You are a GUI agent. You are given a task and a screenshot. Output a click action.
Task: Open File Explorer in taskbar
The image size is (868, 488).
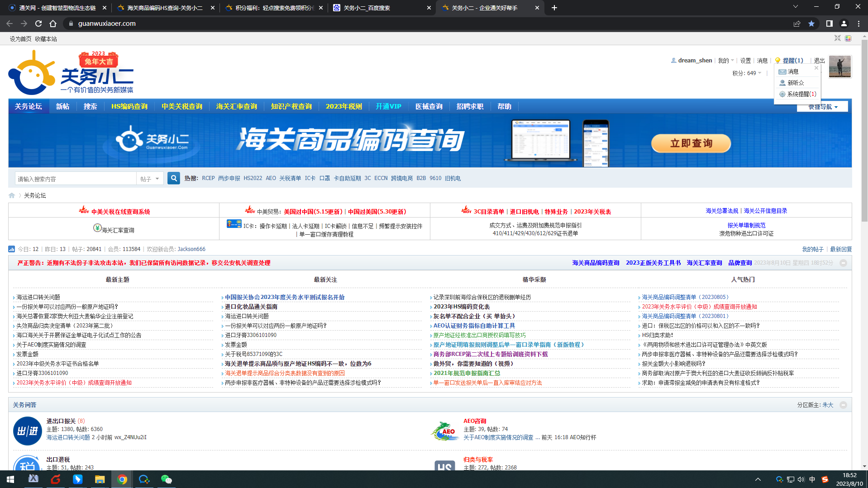pyautogui.click(x=100, y=479)
